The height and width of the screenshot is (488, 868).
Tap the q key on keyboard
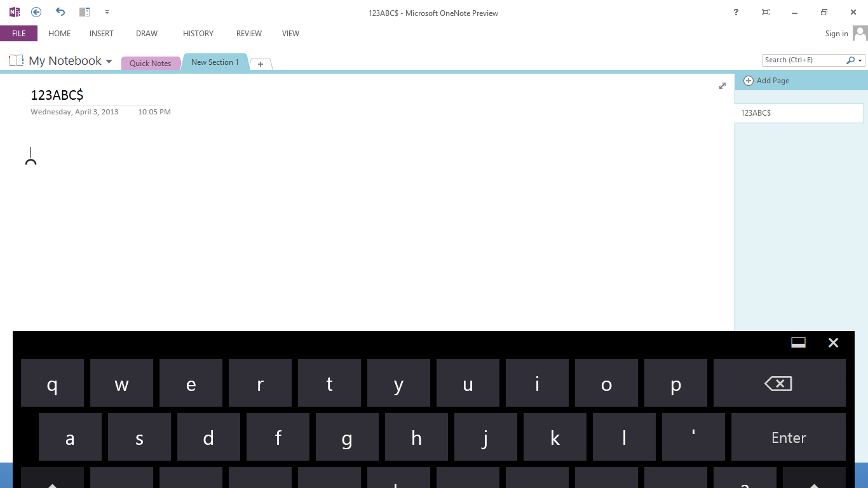52,383
